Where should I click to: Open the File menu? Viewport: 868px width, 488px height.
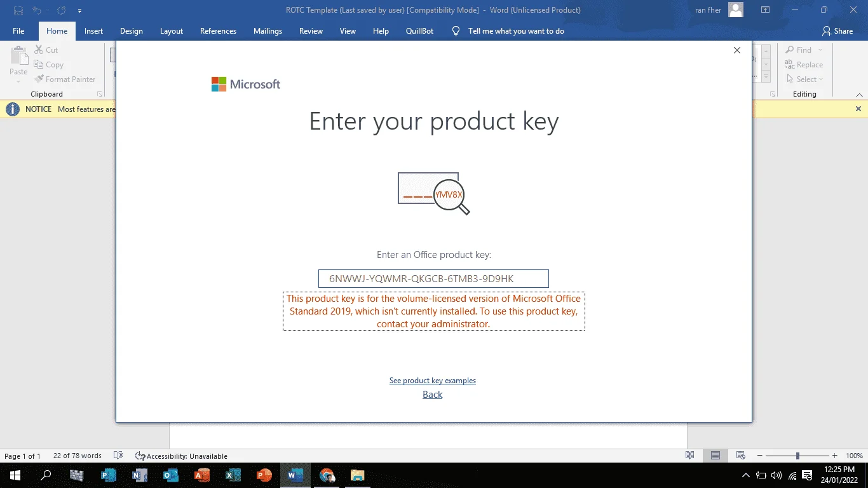pos(18,31)
